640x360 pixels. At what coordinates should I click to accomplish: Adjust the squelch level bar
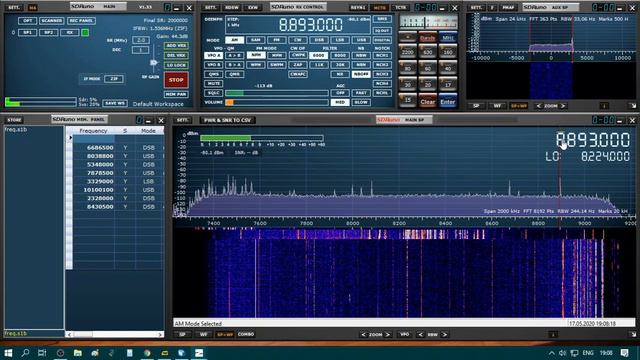click(x=277, y=93)
